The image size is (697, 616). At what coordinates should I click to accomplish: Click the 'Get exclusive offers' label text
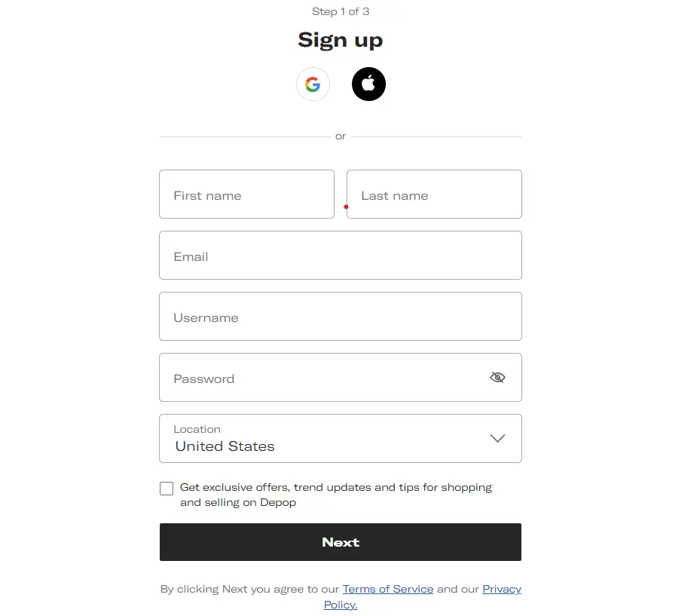335,488
